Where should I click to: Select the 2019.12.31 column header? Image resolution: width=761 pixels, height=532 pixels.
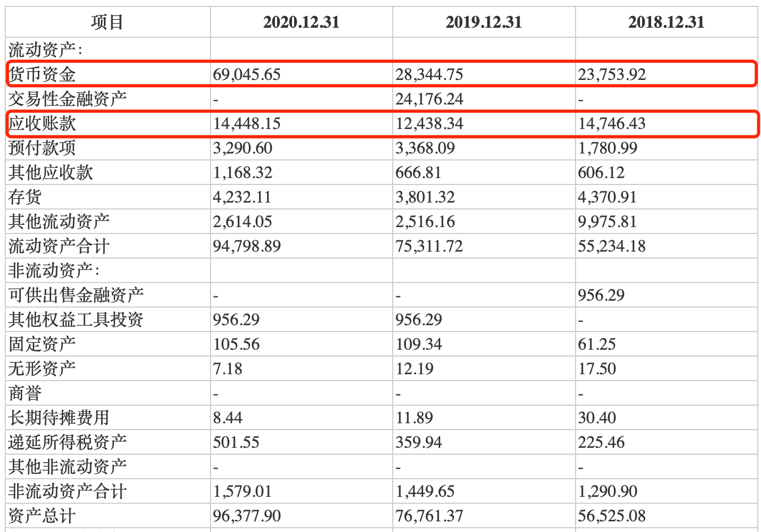(484, 22)
